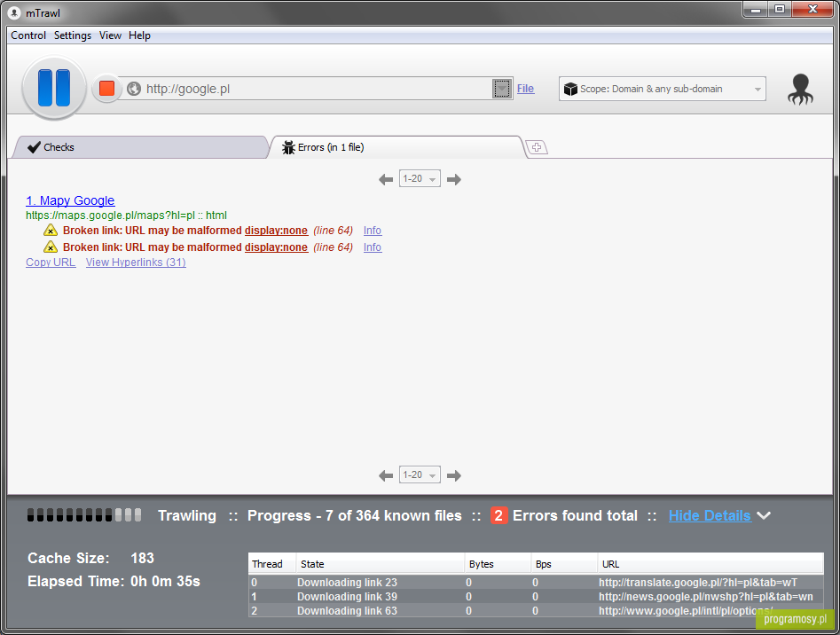Click the 'Cache Size: 183' text
The image size is (840, 635).
tap(91, 558)
